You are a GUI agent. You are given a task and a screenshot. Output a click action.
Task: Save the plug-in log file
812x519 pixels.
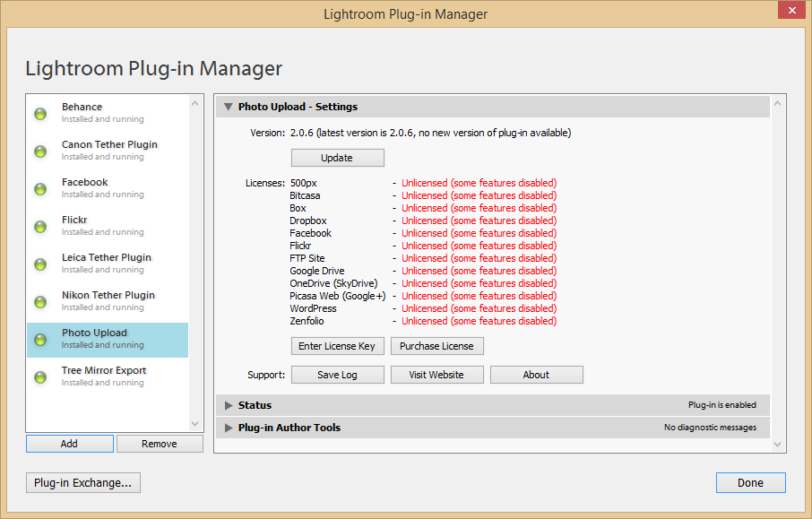pyautogui.click(x=337, y=375)
